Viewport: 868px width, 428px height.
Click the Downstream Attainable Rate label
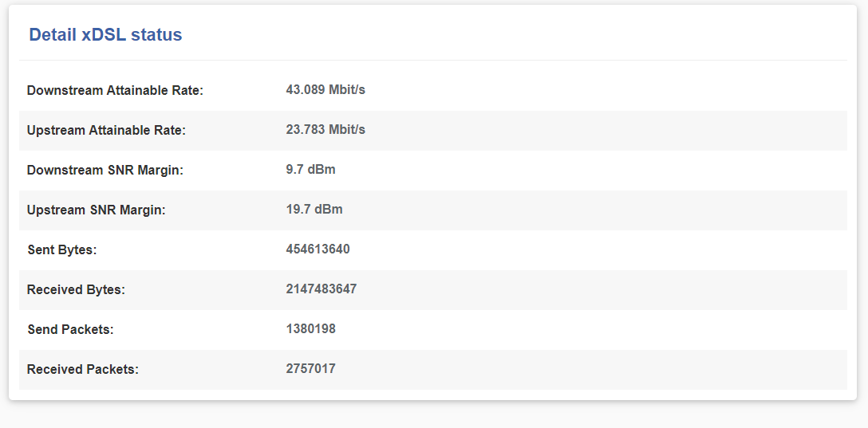click(115, 91)
